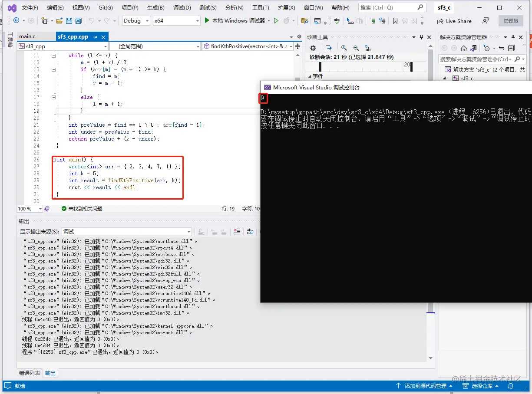Screen dimensions: 532x394
Task: Click the sync with active document icon
Action: [502, 48]
